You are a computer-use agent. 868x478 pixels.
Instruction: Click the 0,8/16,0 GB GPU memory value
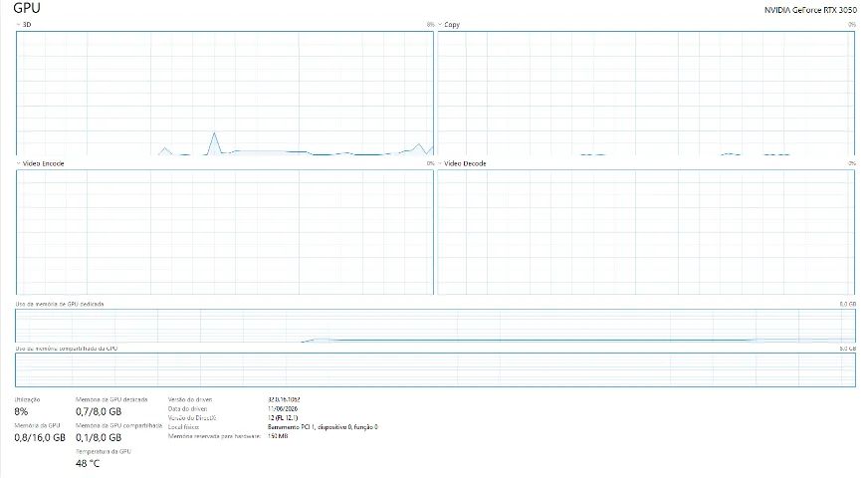click(40, 437)
